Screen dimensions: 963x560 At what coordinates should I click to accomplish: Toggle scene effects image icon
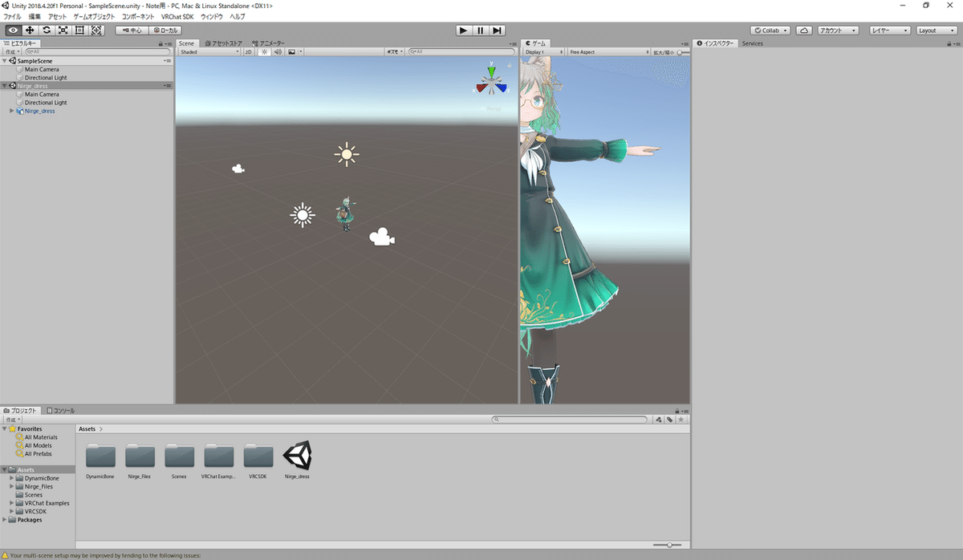292,51
